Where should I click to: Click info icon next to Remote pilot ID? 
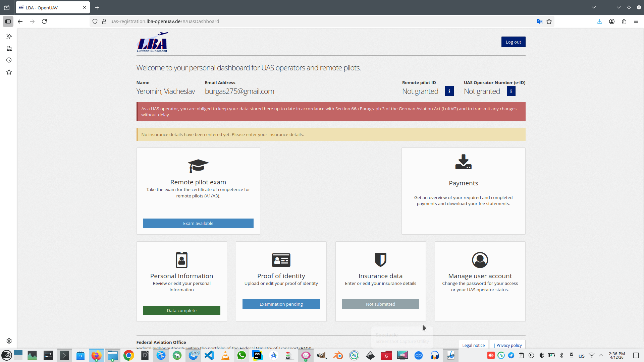(449, 91)
